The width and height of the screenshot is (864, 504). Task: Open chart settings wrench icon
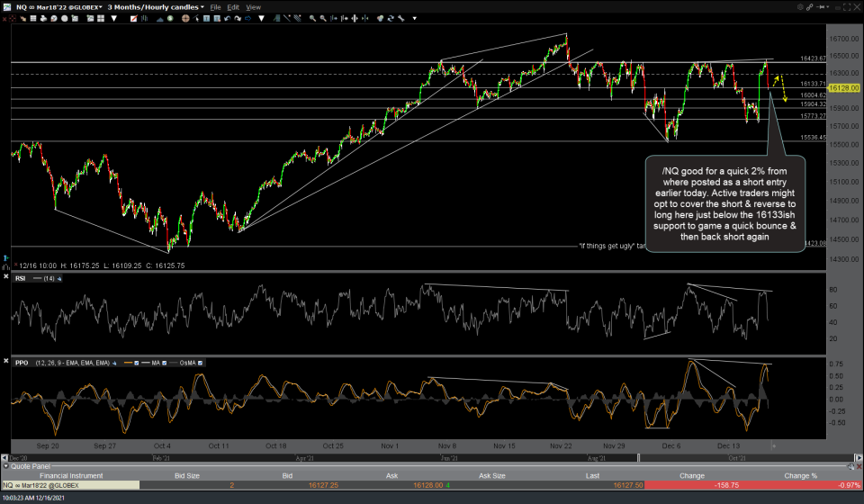(x=401, y=18)
